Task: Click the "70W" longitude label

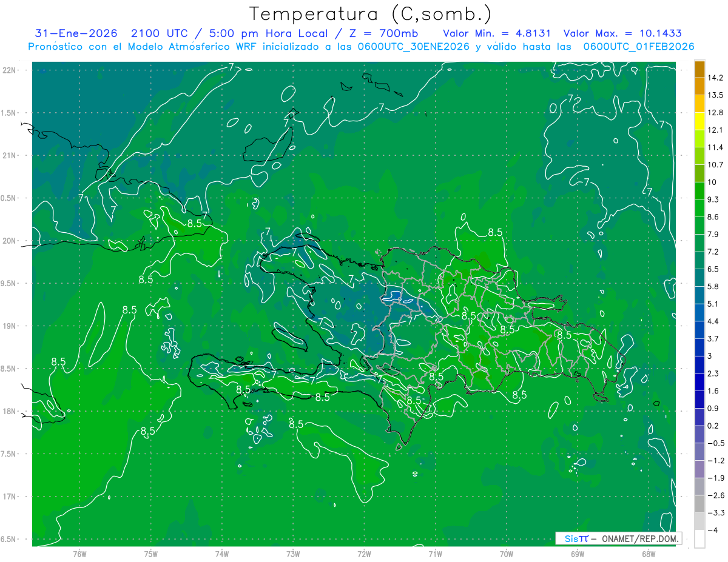Action: (507, 554)
